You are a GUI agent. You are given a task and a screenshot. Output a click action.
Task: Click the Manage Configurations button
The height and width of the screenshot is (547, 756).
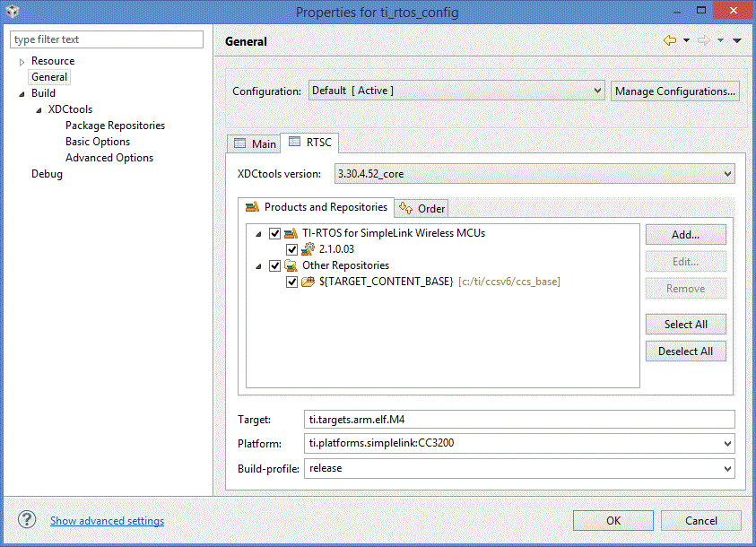tap(675, 91)
